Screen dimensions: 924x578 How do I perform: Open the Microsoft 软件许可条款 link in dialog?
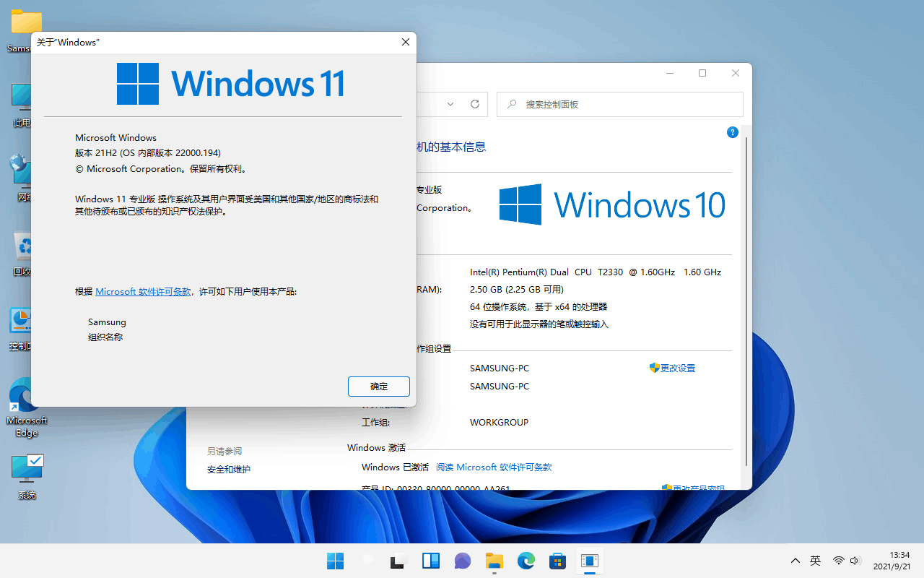[x=143, y=292]
